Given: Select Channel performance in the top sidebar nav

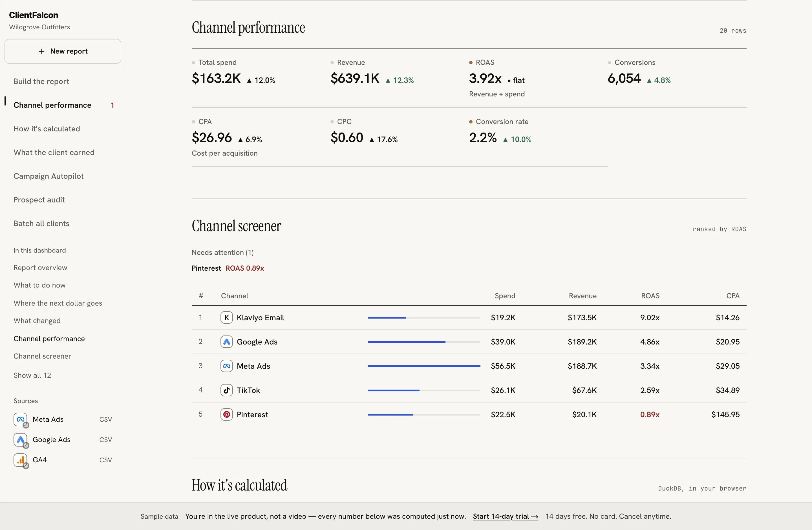Looking at the screenshot, I should tap(52, 105).
